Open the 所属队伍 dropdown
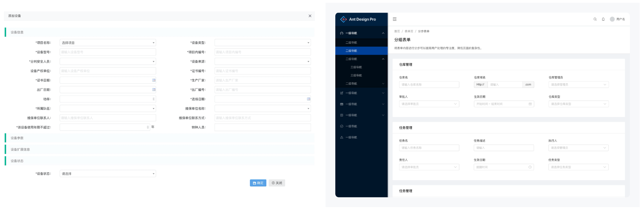Viewport: 644px width, 211px height. (108, 108)
